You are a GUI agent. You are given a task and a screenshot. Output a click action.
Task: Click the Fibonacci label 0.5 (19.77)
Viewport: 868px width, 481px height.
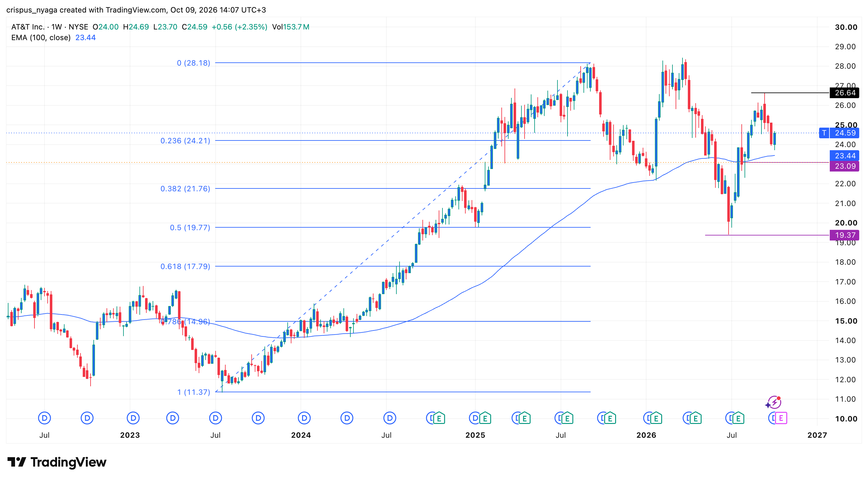click(190, 228)
